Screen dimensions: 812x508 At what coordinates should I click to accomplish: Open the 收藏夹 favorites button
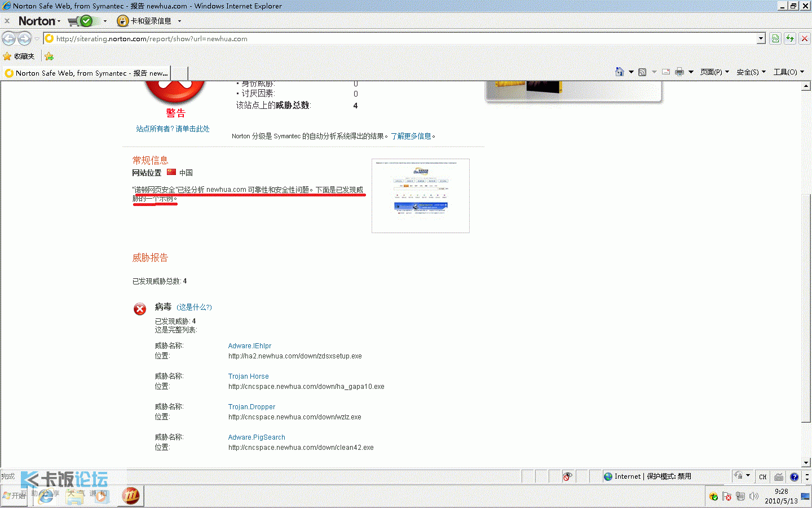tap(19, 56)
